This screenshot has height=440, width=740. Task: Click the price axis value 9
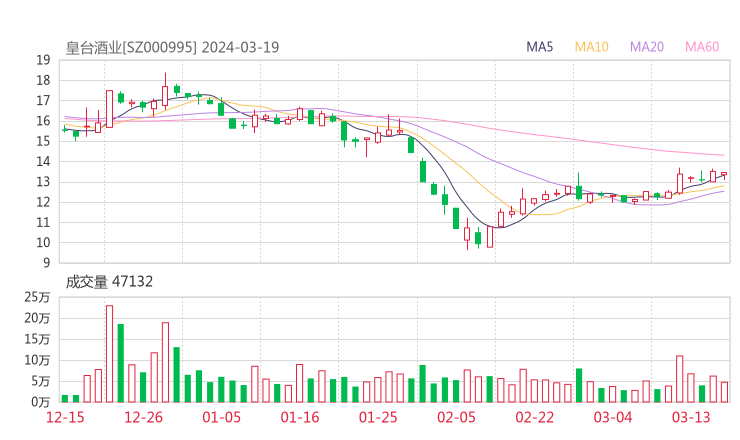point(47,263)
